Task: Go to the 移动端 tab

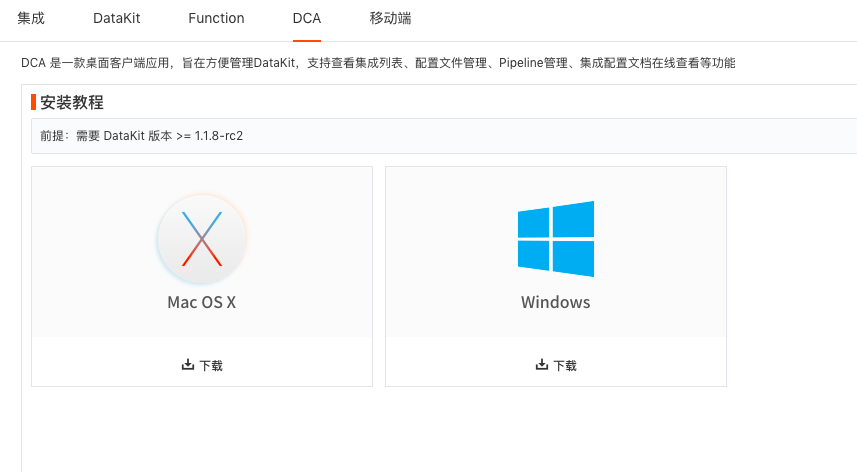Action: coord(390,18)
